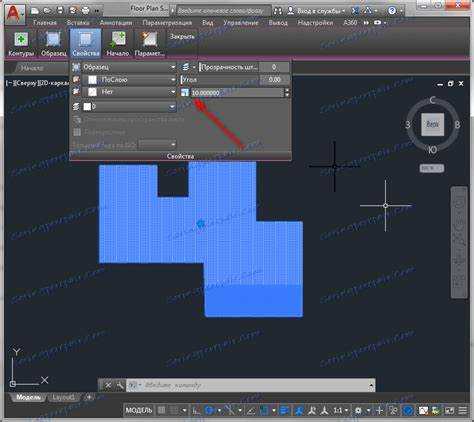
Task: Open the AutoCAD application menu logo
Action: pyautogui.click(x=15, y=14)
